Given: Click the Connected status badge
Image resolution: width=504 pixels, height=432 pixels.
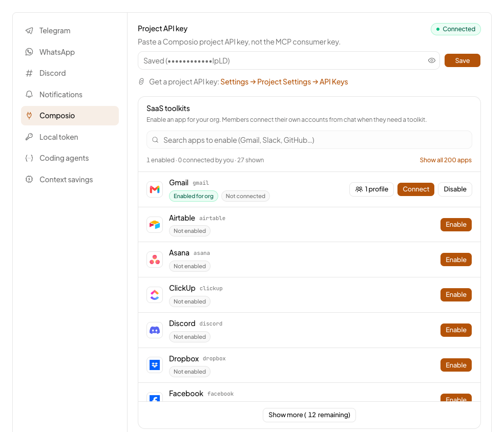Looking at the screenshot, I should click(455, 29).
